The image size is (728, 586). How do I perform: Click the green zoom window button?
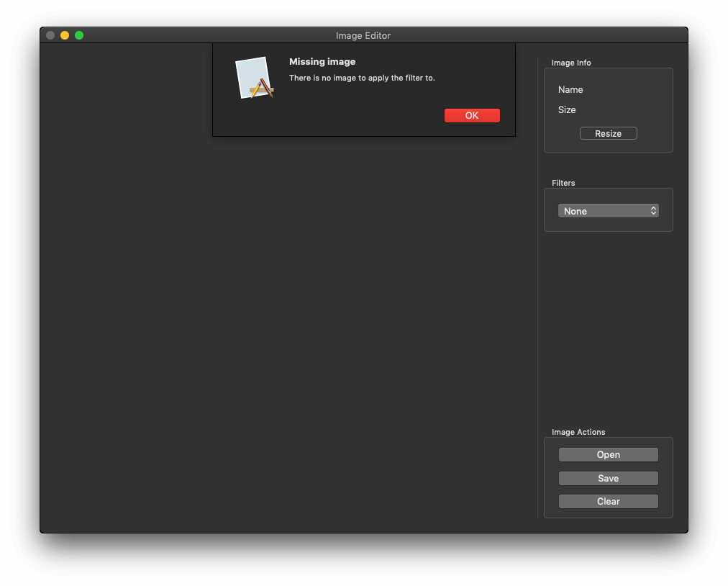(x=79, y=35)
